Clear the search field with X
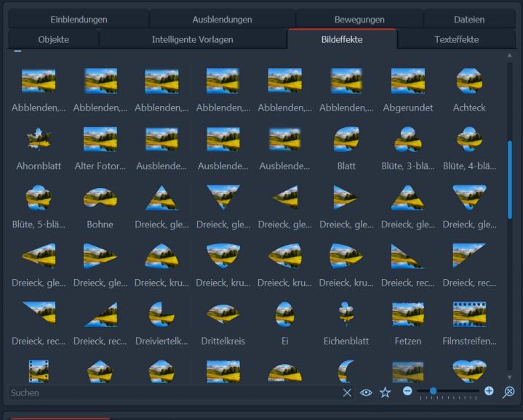Image resolution: width=523 pixels, height=420 pixels. tap(347, 392)
